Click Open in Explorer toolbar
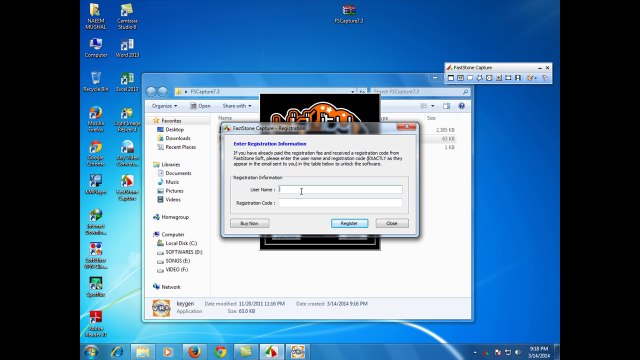640x360 pixels. [200, 106]
